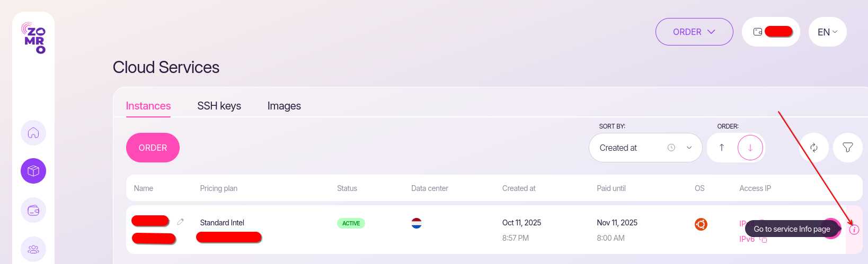Switch to the SSH keys tab
The width and height of the screenshot is (868, 264).
pyautogui.click(x=219, y=106)
